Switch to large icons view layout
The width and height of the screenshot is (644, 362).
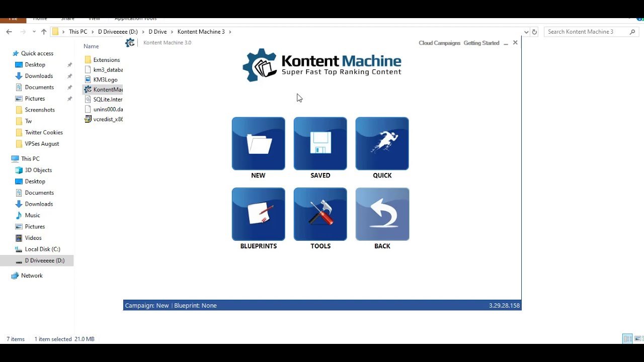coord(638,339)
